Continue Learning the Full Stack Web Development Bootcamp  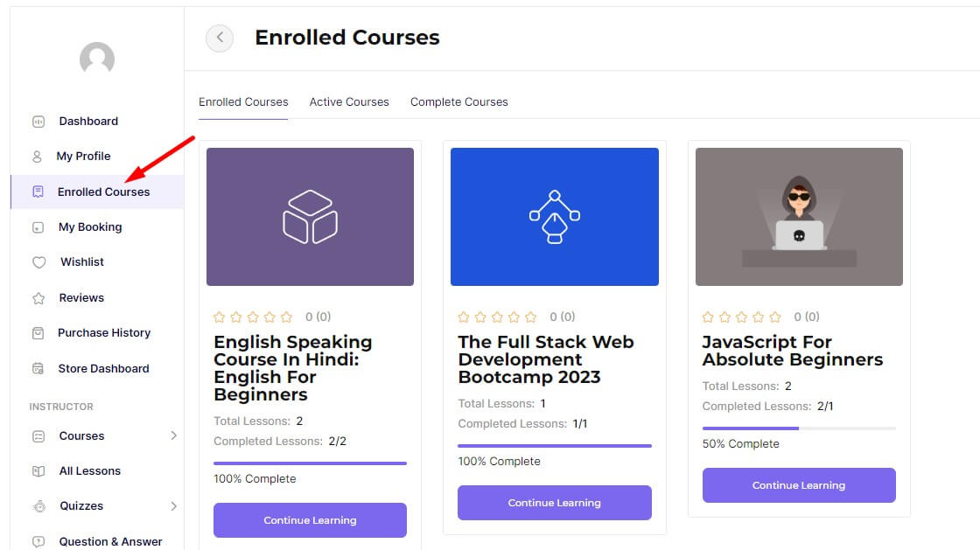click(554, 503)
